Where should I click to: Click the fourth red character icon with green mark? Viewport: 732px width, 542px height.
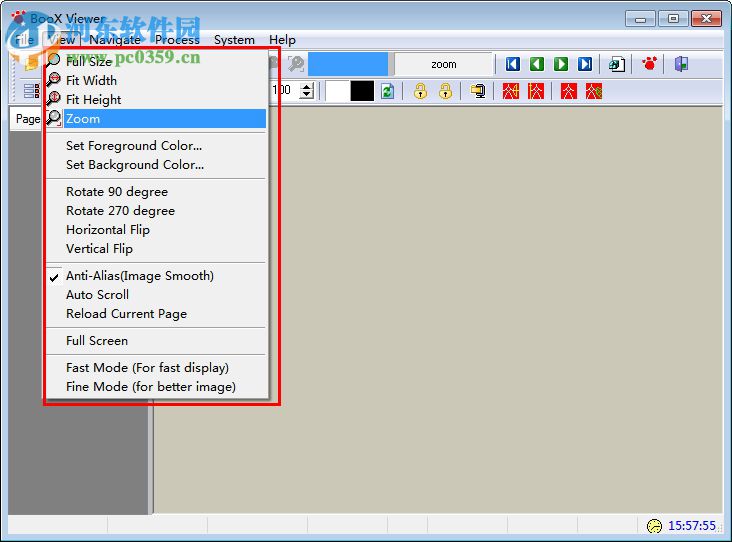click(593, 91)
